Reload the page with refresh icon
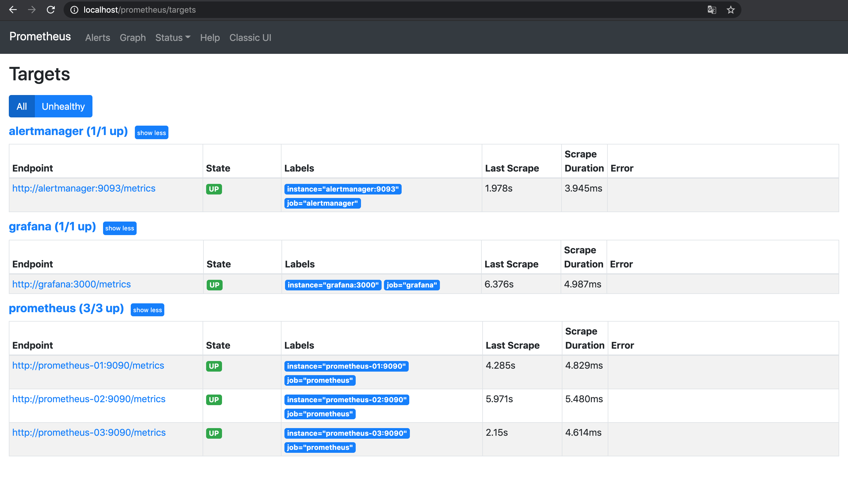The height and width of the screenshot is (504, 848). click(x=51, y=10)
